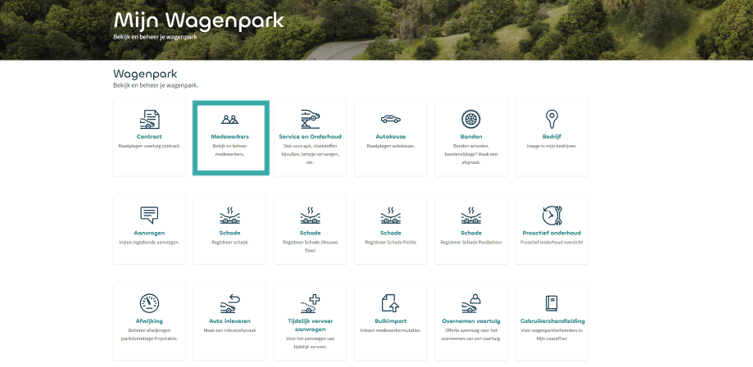
Task: Click the Aanvragen speech bubble icon
Action: [149, 215]
